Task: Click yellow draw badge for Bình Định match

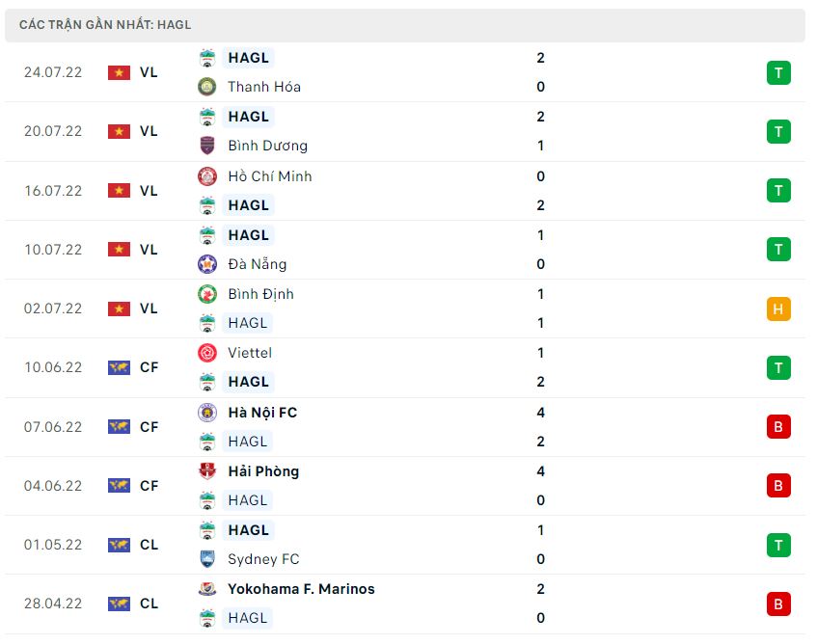Action: point(778,309)
